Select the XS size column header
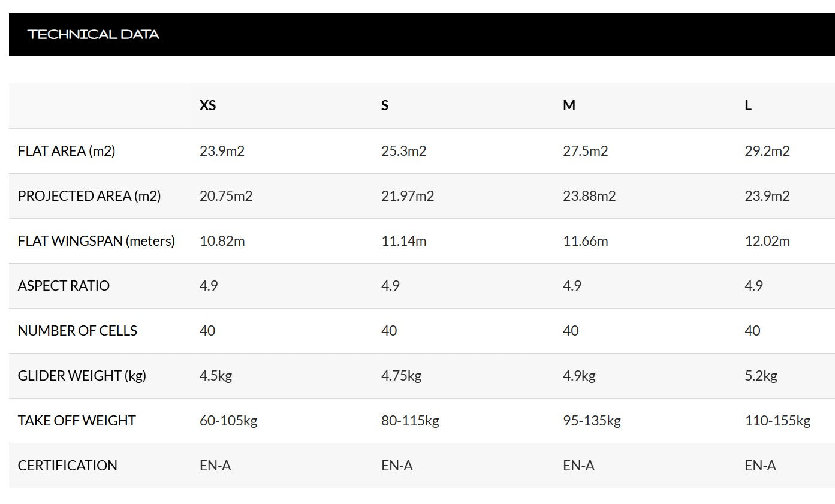Viewport: 835px width, 504px height. [x=207, y=105]
